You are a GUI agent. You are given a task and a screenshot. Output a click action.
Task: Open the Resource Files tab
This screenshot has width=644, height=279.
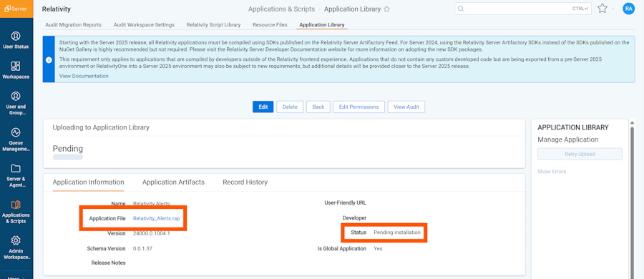[x=270, y=24]
